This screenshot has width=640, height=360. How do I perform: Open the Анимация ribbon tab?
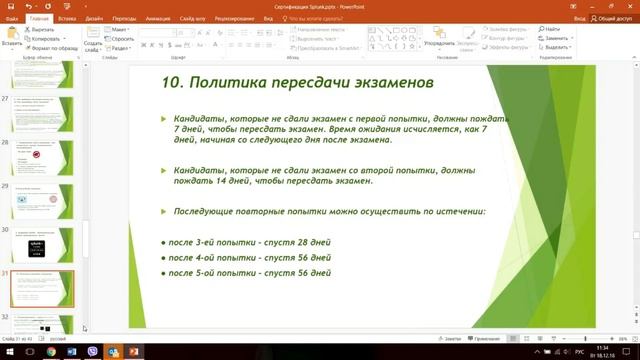(x=158, y=18)
